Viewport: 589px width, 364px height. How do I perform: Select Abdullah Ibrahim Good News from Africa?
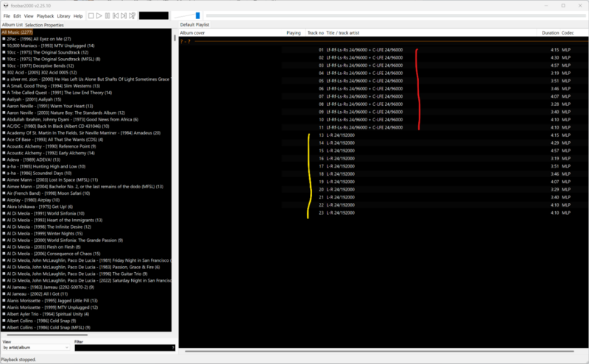click(72, 119)
